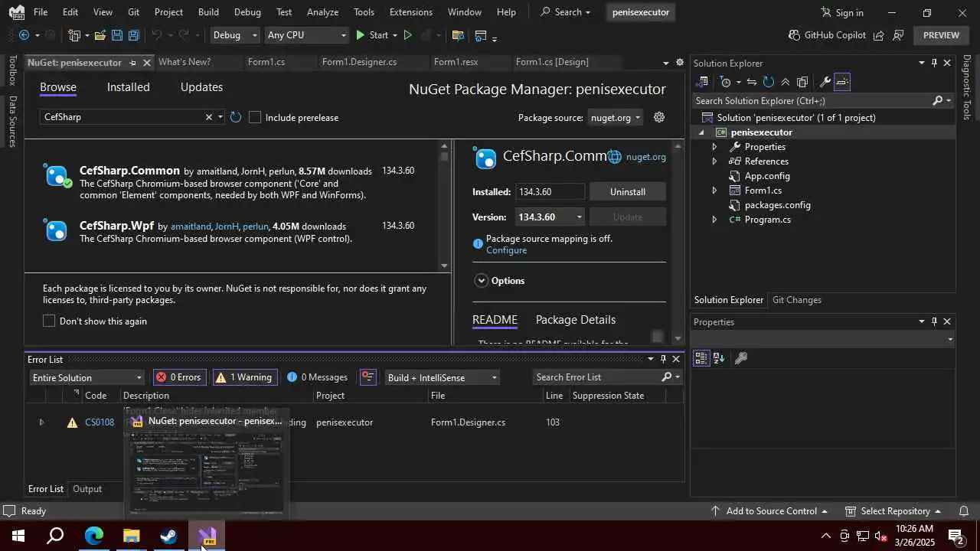Open Package source nuget.org dropdown
Image resolution: width=980 pixels, height=551 pixels.
(x=616, y=117)
